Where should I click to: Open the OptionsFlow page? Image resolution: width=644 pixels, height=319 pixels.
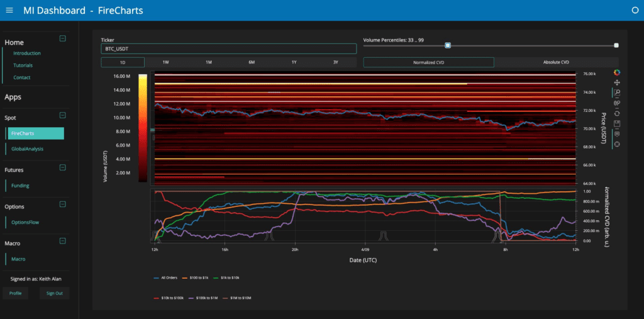(25, 222)
